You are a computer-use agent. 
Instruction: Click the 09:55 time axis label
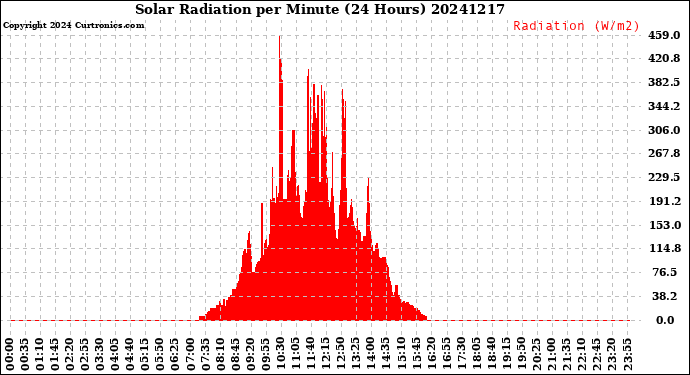point(266,355)
